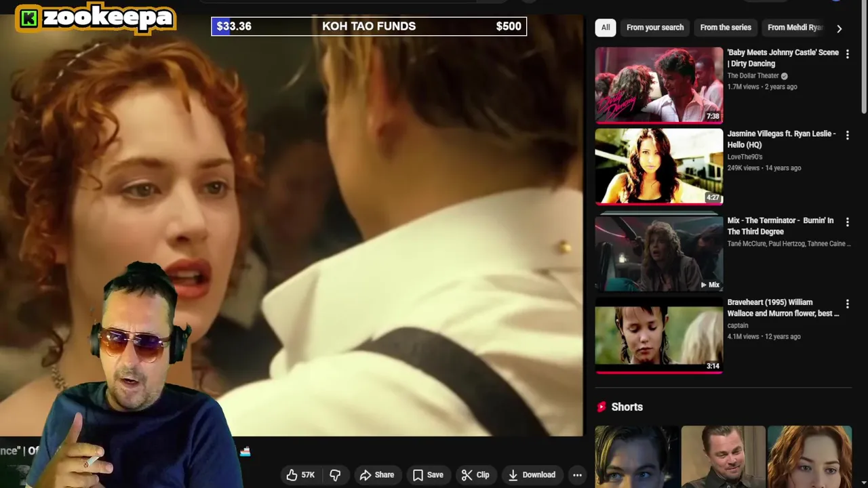Open more actions menu beside Download
868x488 pixels.
click(x=577, y=475)
